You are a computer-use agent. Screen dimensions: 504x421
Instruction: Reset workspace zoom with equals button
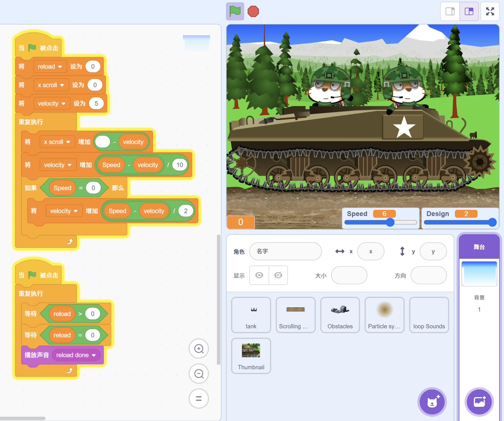pyautogui.click(x=199, y=399)
